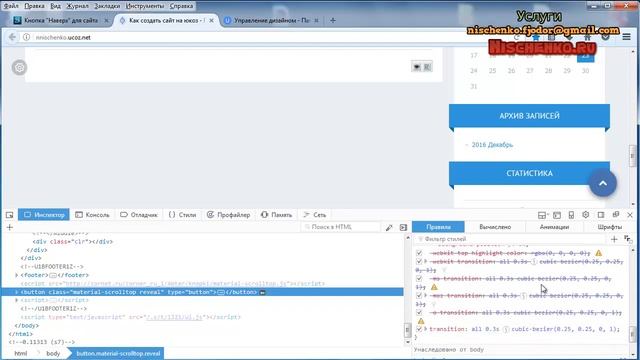Click the browser address bar URL
The image size is (640, 360).
63,37
